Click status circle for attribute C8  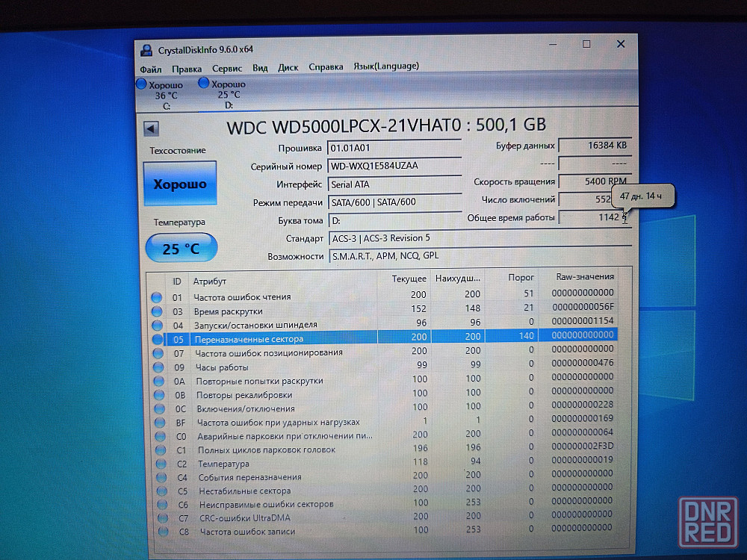(x=164, y=532)
